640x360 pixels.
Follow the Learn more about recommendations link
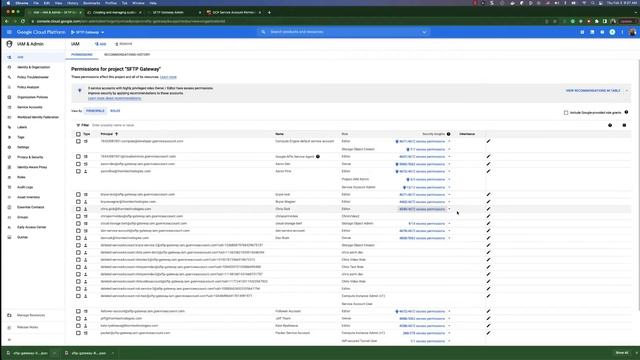pos(114,98)
